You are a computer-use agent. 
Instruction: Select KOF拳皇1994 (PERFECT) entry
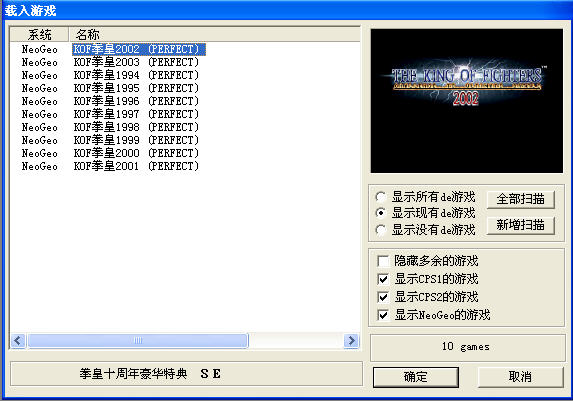pyautogui.click(x=136, y=75)
